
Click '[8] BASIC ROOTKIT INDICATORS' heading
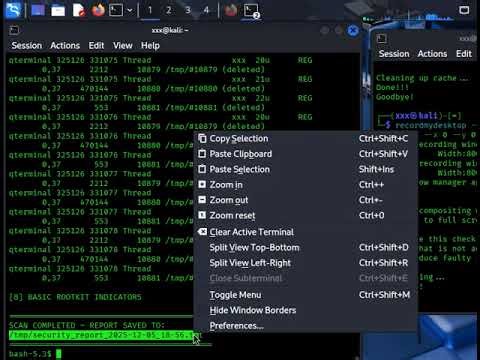point(75,297)
